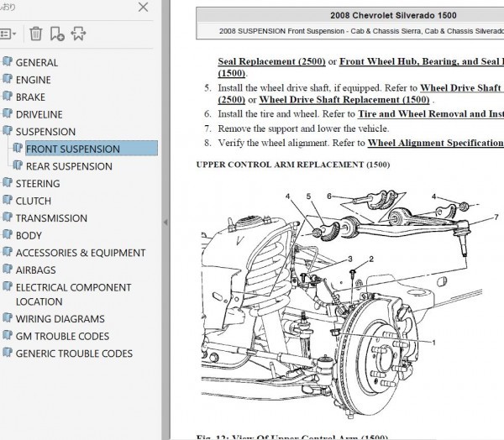
Task: Select the SUSPENSION bookmark
Action: pos(45,132)
